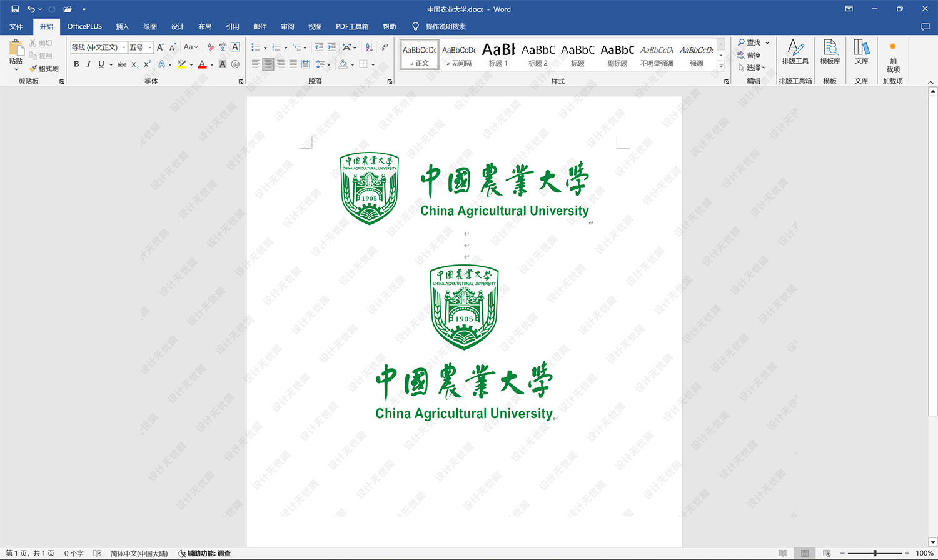Decrease paragraph indent
The height and width of the screenshot is (560, 938).
click(319, 47)
